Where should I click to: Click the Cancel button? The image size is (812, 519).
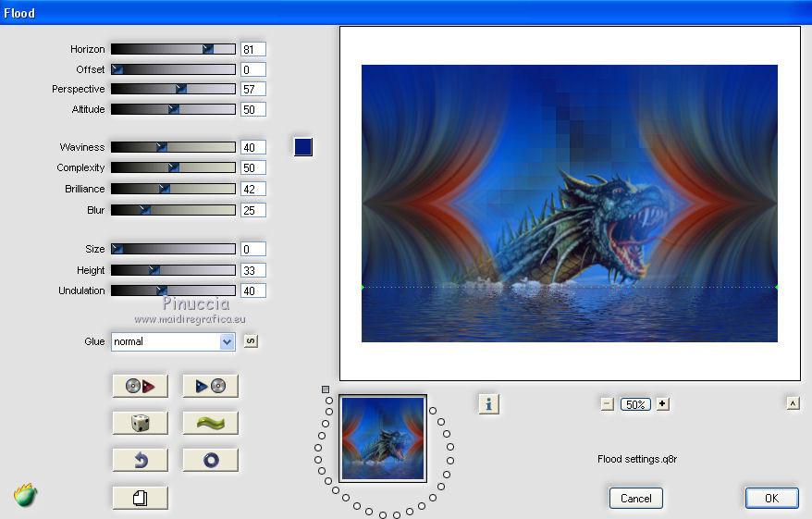click(x=636, y=499)
